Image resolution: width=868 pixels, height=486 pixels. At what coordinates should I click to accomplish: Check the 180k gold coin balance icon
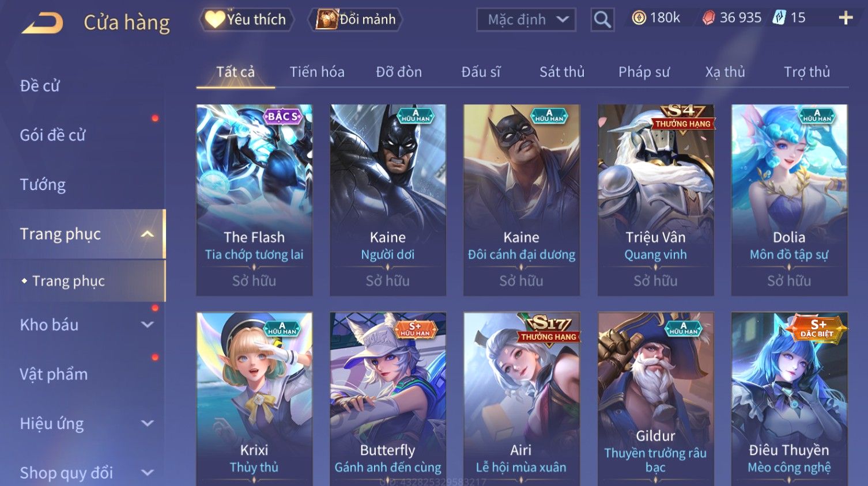point(639,18)
